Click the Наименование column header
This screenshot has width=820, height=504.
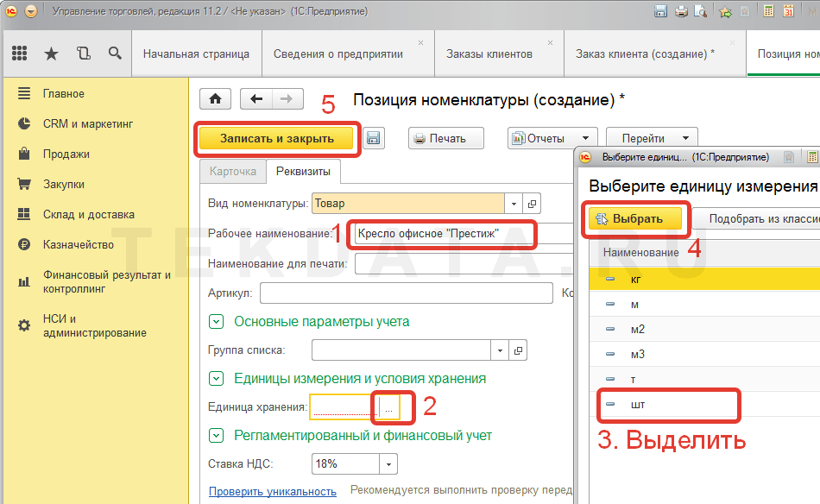[704, 253]
